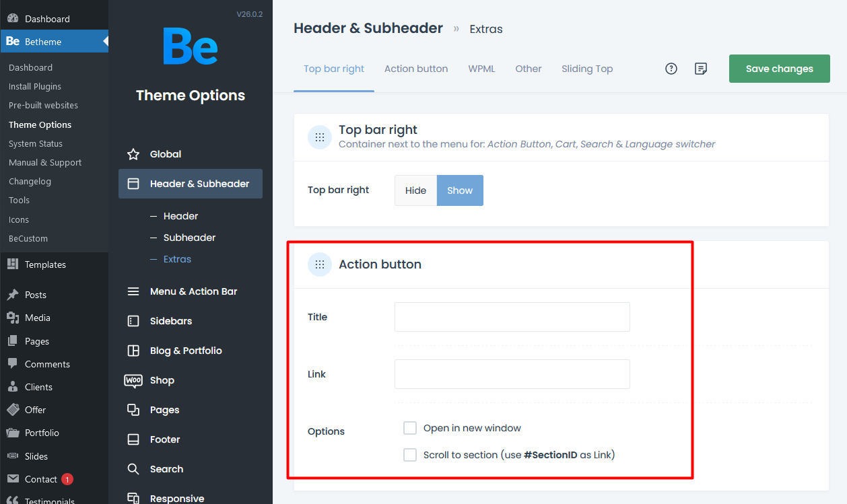Screen dimensions: 847x504
Task: Click the Search magnifier icon in Theme Options
Action: click(x=133, y=469)
